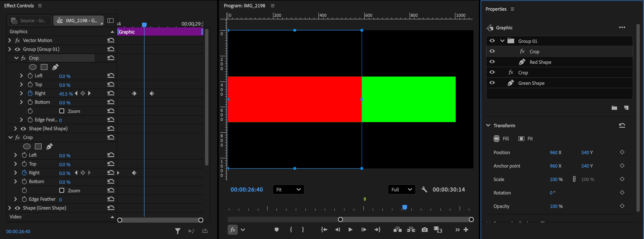Viewport: 644px width, 239px height.
Task: Click the Fill button in Transform
Action: [501, 138]
